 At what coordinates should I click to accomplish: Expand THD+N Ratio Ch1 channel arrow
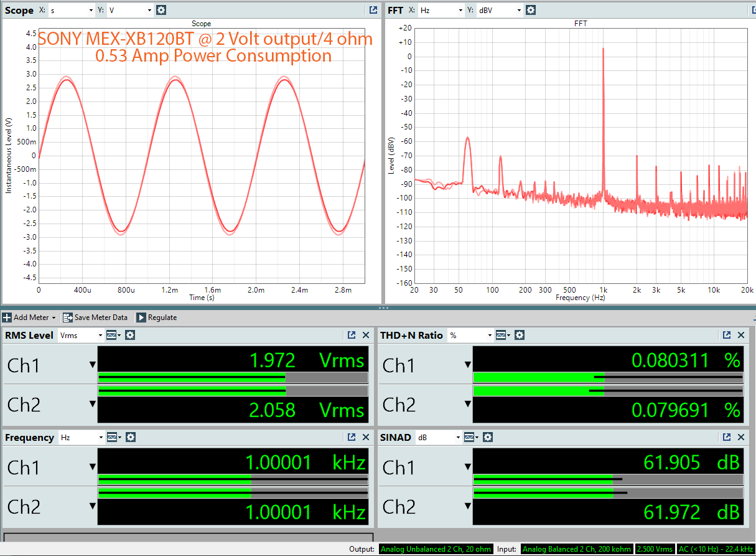468,365
